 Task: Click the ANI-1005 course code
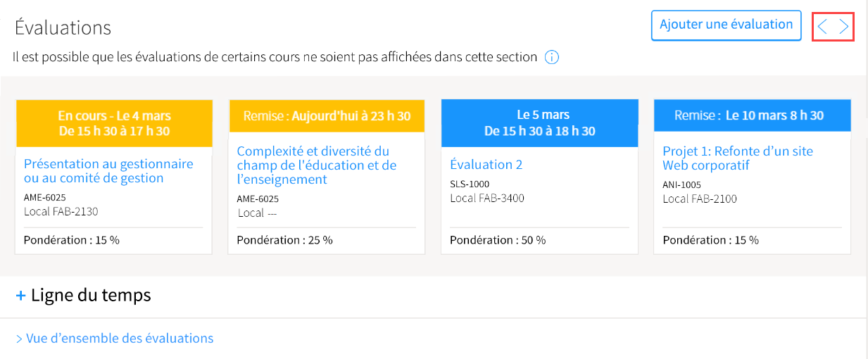[681, 185]
